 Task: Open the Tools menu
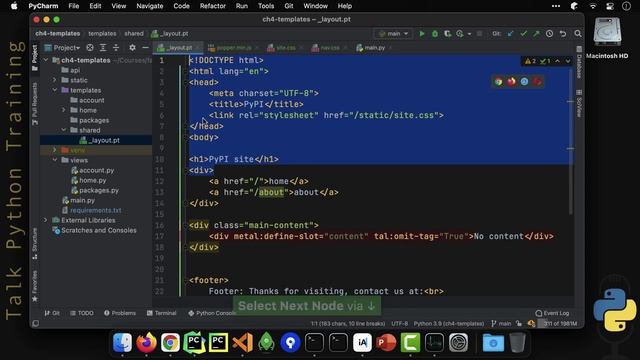(266, 6)
